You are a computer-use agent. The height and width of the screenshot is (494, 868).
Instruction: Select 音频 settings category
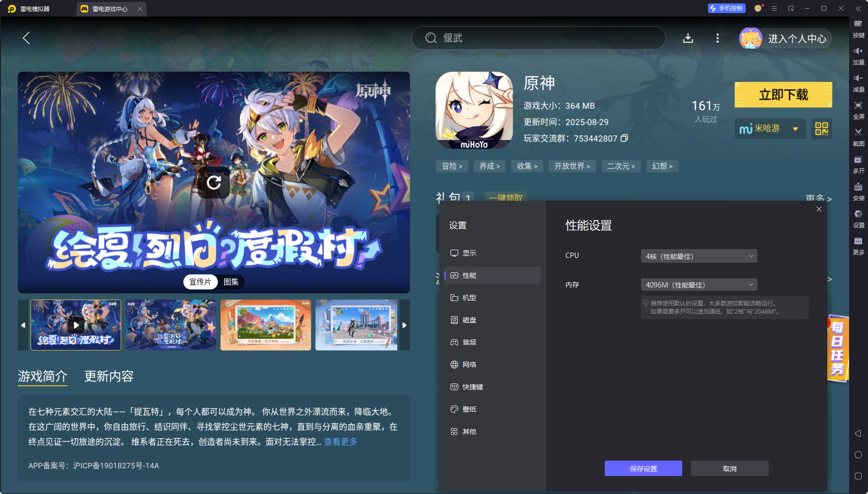492,342
